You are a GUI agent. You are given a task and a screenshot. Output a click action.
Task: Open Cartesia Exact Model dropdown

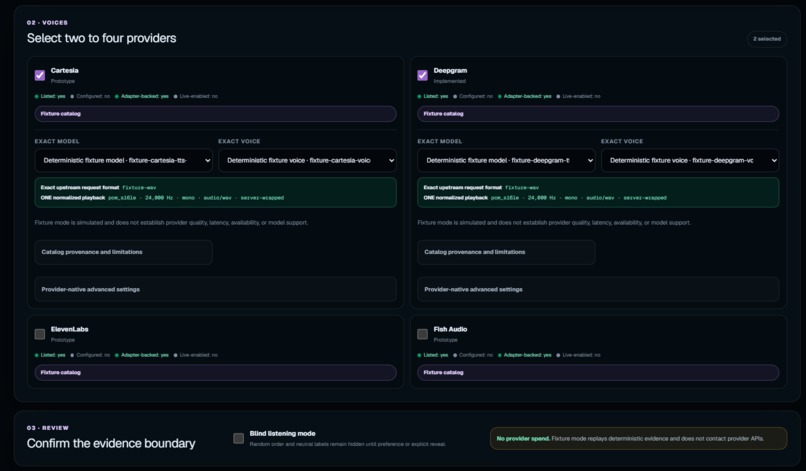coord(123,160)
